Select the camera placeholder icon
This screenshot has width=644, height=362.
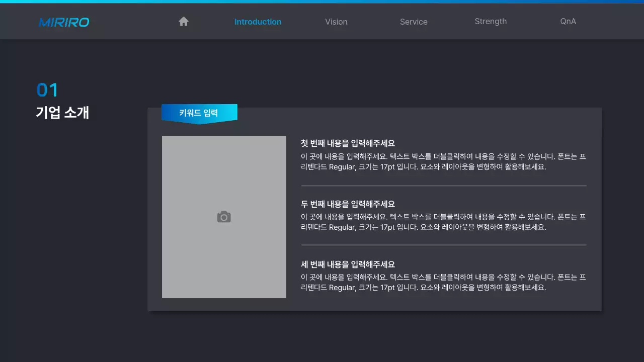coord(224,216)
